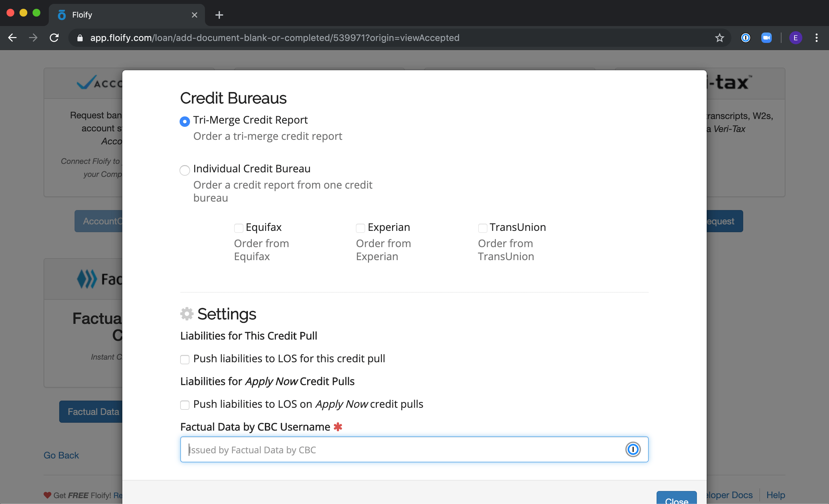Open the Chrome profile avatar E
This screenshot has width=829, height=504.
click(795, 38)
